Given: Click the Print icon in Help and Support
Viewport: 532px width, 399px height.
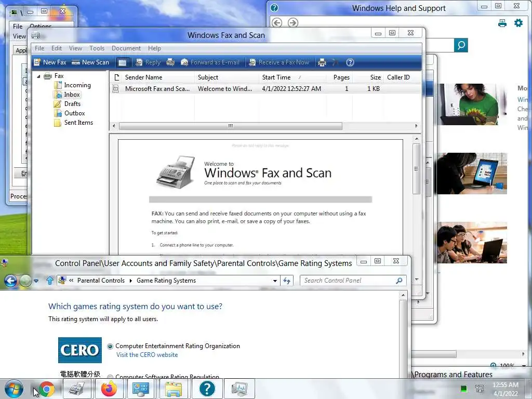Looking at the screenshot, I should point(502,23).
